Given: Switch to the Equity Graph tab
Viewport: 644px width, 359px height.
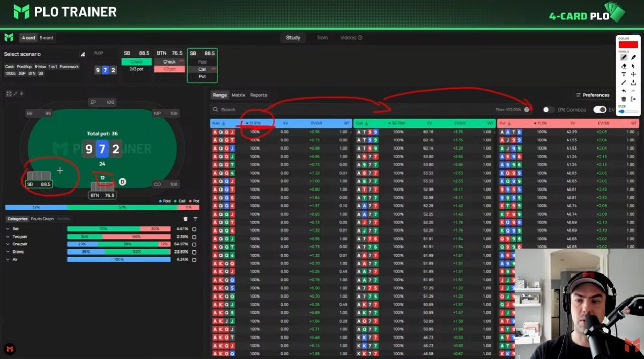Looking at the screenshot, I should pos(42,219).
